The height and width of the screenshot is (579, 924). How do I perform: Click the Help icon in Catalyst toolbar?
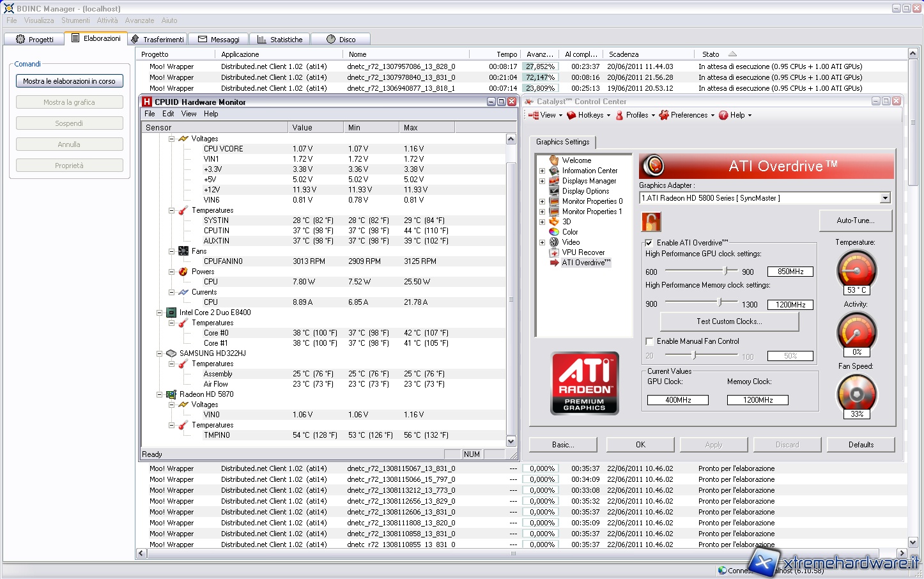coord(723,115)
